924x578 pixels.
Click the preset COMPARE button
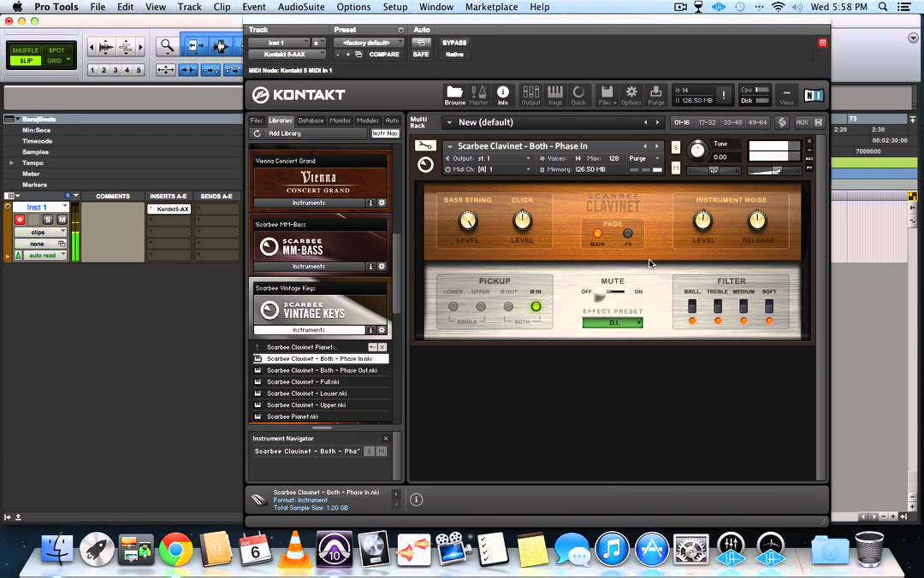[384, 54]
